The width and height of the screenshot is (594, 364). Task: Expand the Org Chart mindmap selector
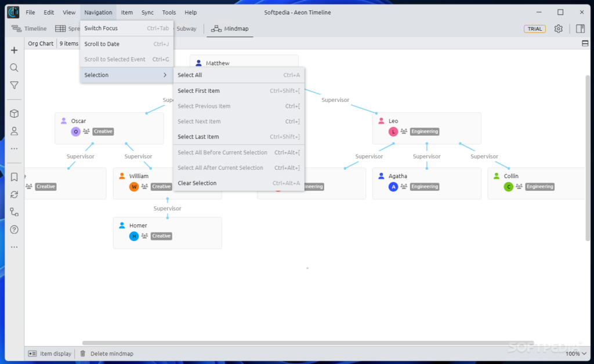pos(41,43)
